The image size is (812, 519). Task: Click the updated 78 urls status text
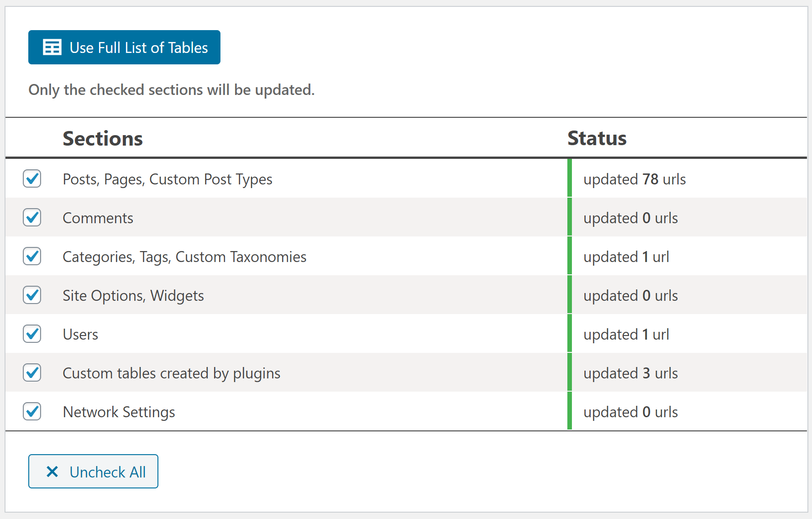(634, 178)
